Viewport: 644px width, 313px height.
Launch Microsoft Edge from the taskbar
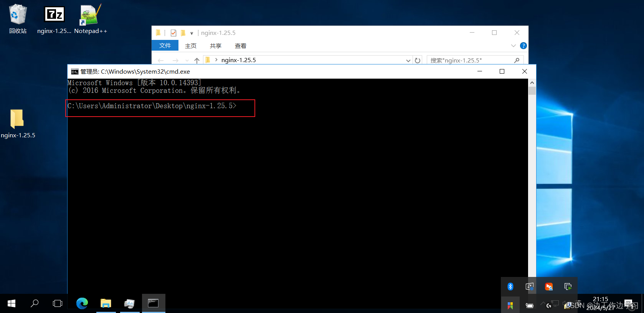82,303
